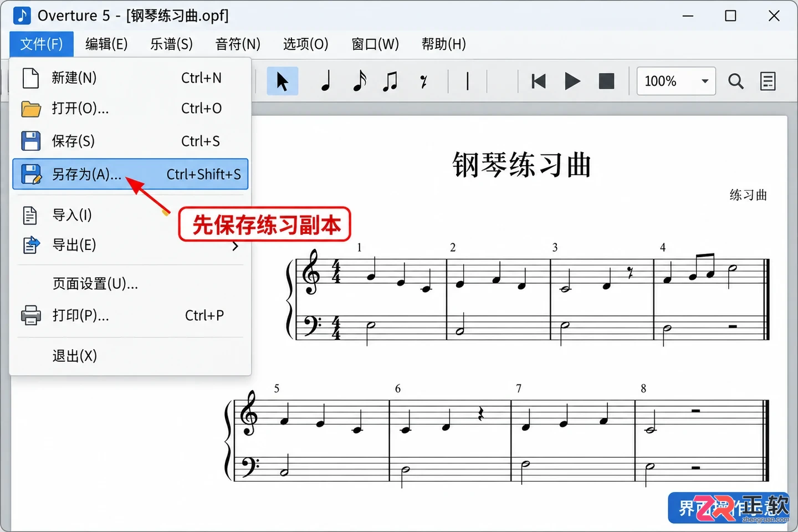The height and width of the screenshot is (532, 798).
Task: Click the export document icon
Action: click(31, 245)
